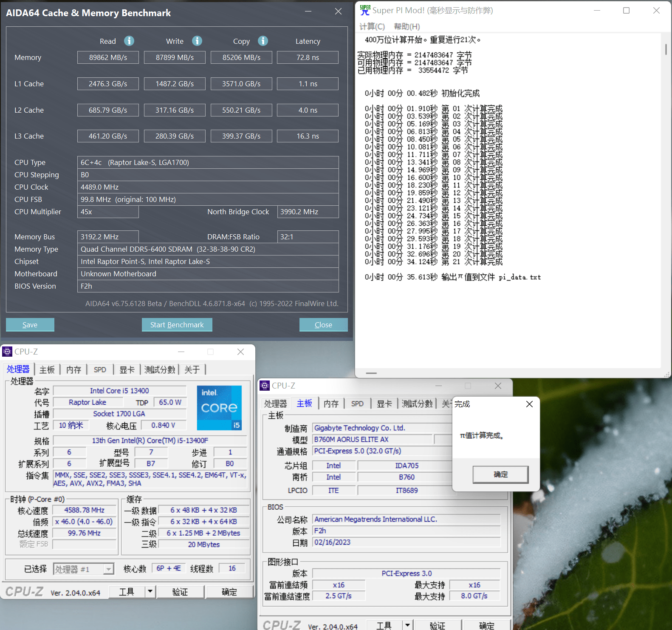
Task: Click the CPU-Z processor window title icon
Action: pos(7,352)
